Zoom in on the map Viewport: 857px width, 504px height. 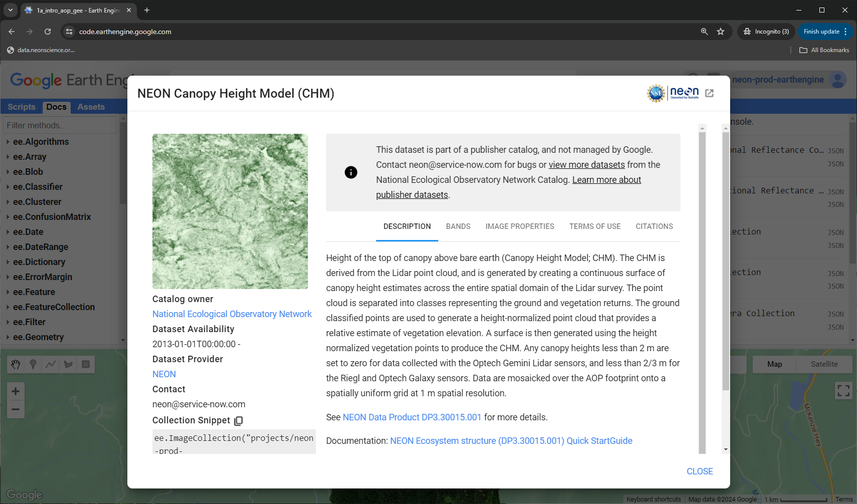point(16,391)
